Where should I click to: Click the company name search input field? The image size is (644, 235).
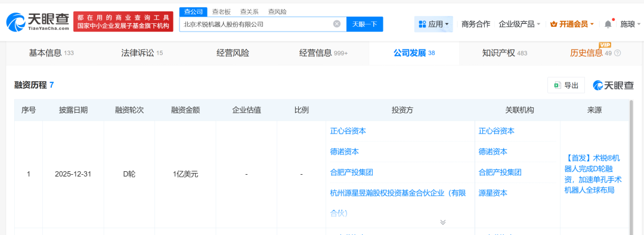coord(256,24)
